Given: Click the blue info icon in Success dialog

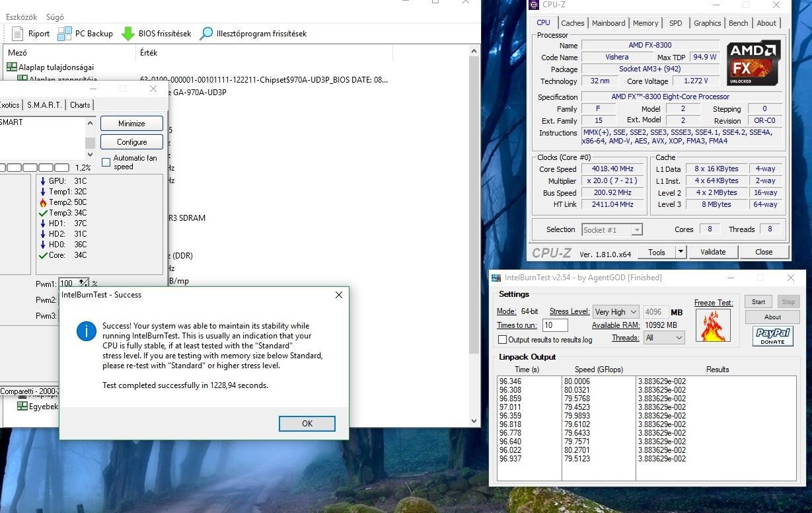Looking at the screenshot, I should (87, 331).
